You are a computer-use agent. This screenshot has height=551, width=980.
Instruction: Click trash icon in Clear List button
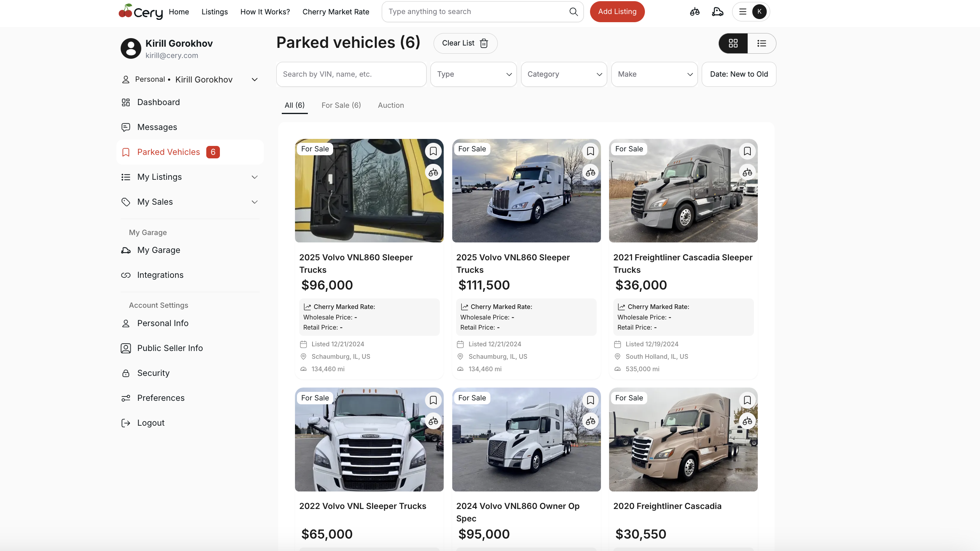(484, 43)
